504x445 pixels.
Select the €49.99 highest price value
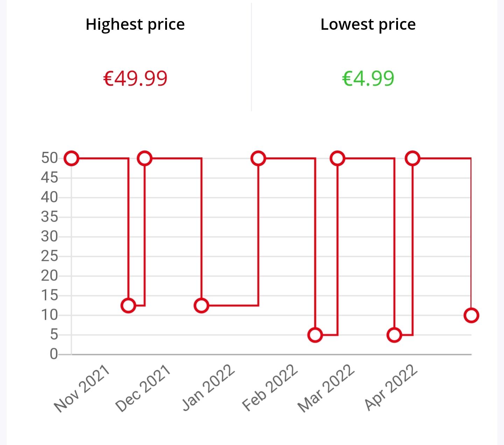[135, 78]
